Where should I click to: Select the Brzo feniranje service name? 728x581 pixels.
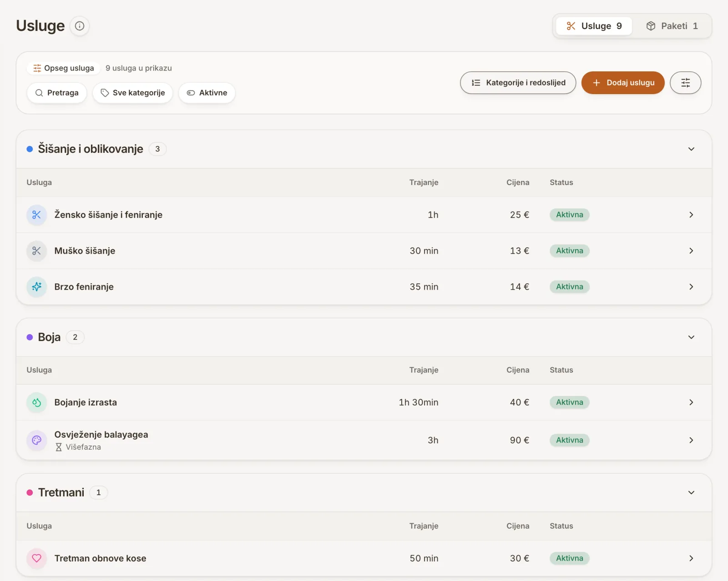coord(84,287)
